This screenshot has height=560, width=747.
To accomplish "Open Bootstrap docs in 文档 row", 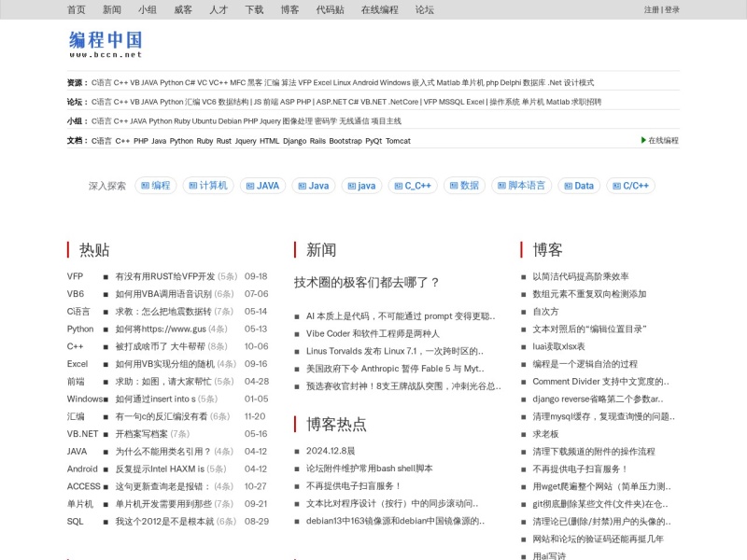I will (345, 141).
